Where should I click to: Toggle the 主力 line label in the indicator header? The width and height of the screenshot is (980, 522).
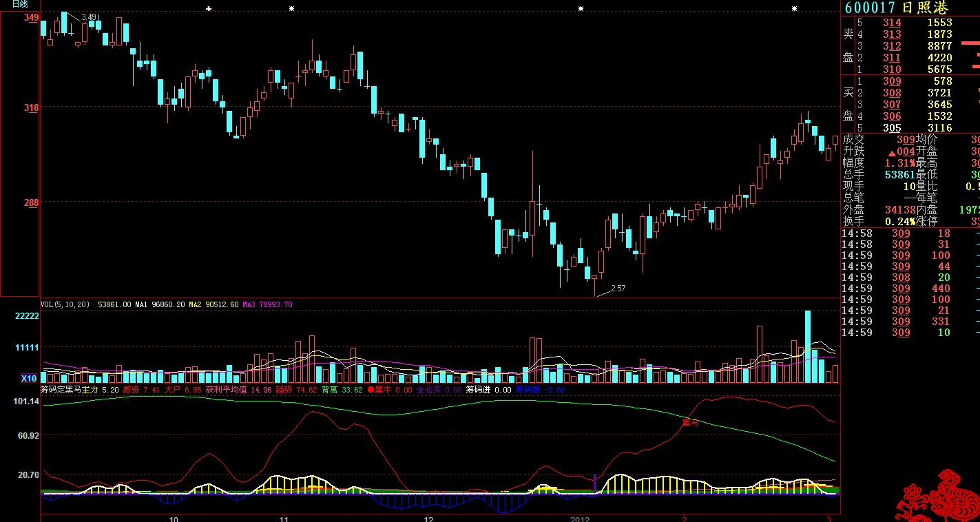click(90, 390)
